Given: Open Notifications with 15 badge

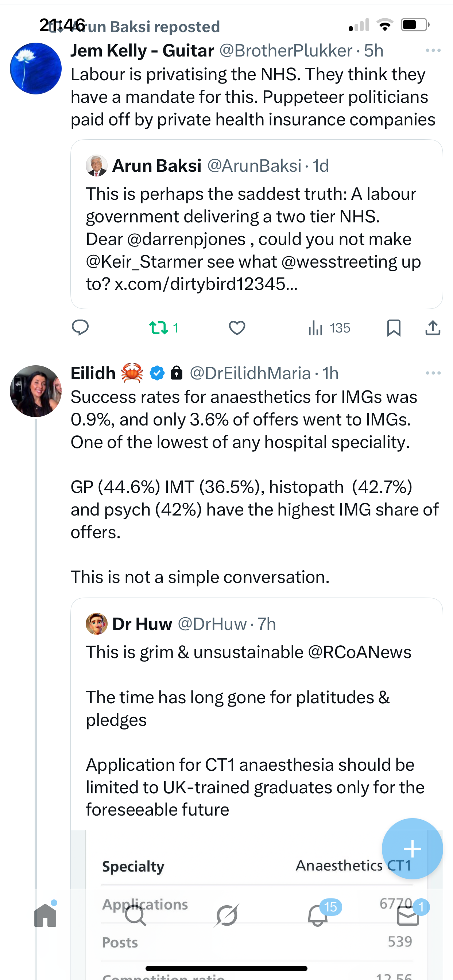Looking at the screenshot, I should 318,915.
